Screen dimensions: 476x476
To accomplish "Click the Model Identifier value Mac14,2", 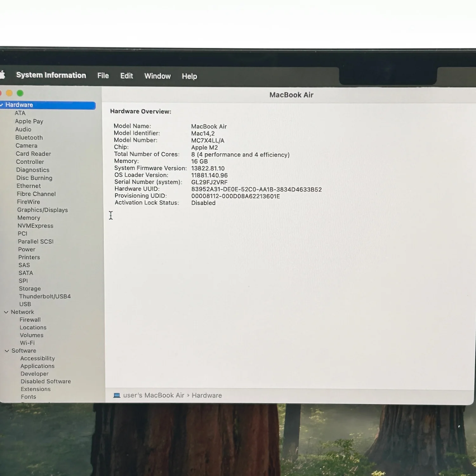I will click(203, 134).
